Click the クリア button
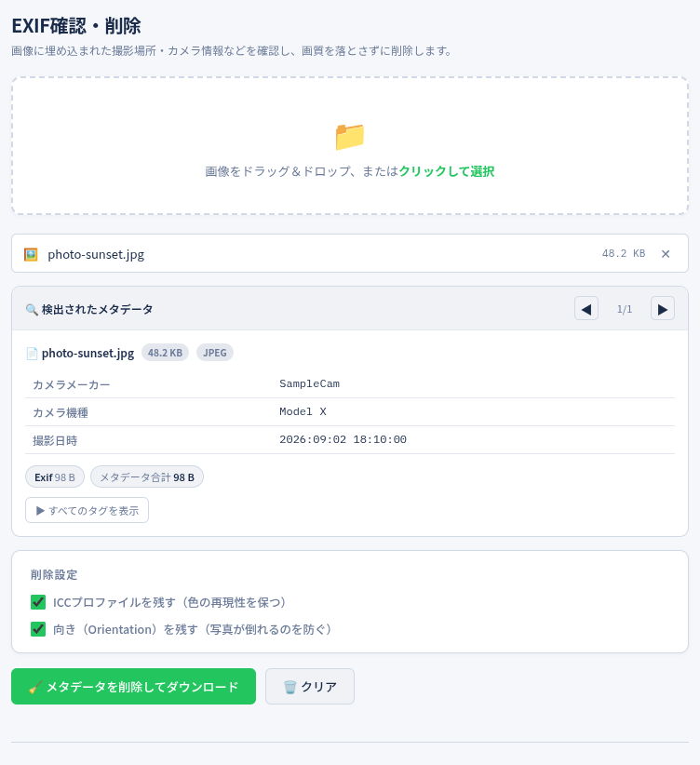The width and height of the screenshot is (700, 765). point(310,687)
